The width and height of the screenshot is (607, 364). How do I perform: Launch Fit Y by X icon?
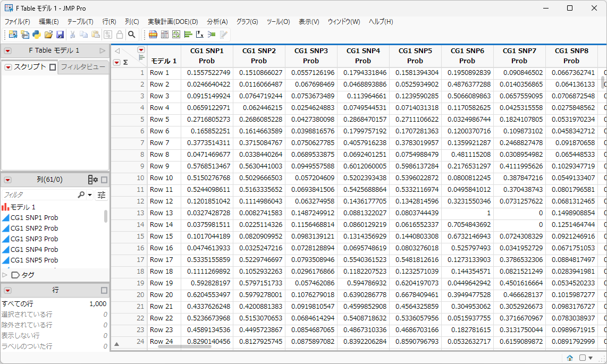click(200, 35)
